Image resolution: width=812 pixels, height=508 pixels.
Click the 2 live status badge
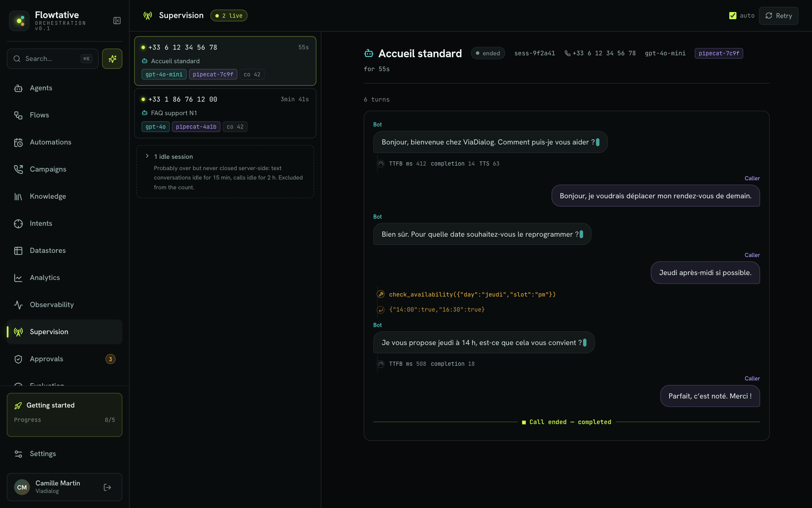tap(229, 15)
